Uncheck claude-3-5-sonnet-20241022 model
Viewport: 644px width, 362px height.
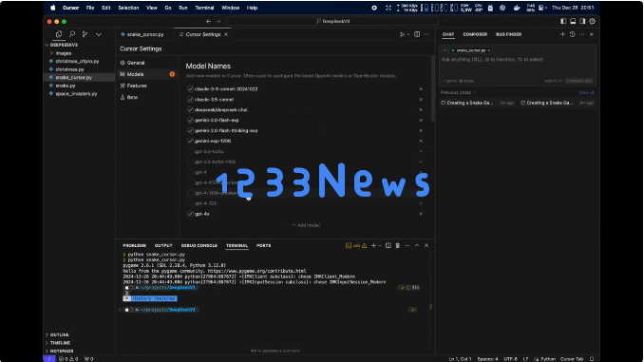click(190, 89)
